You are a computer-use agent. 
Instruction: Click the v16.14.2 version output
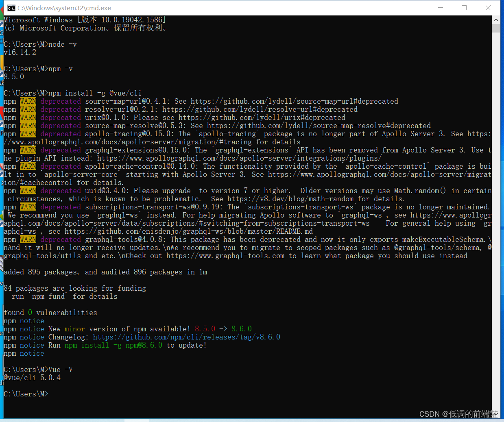pos(20,52)
